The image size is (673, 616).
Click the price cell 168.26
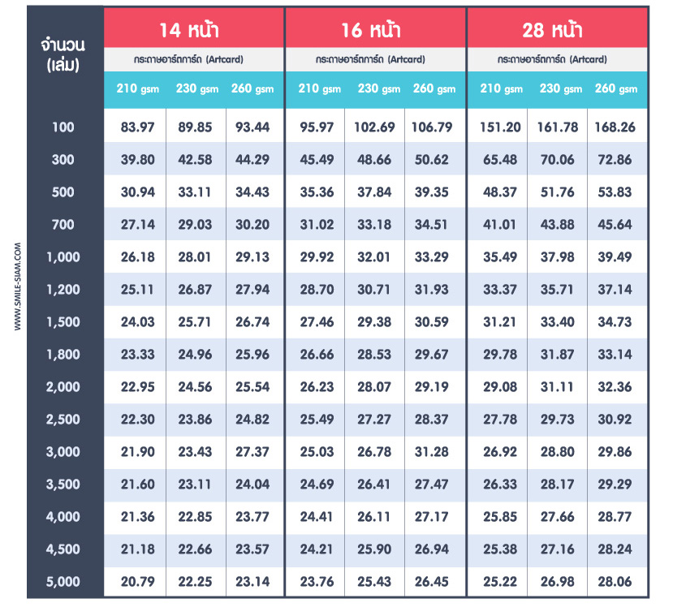pyautogui.click(x=615, y=127)
